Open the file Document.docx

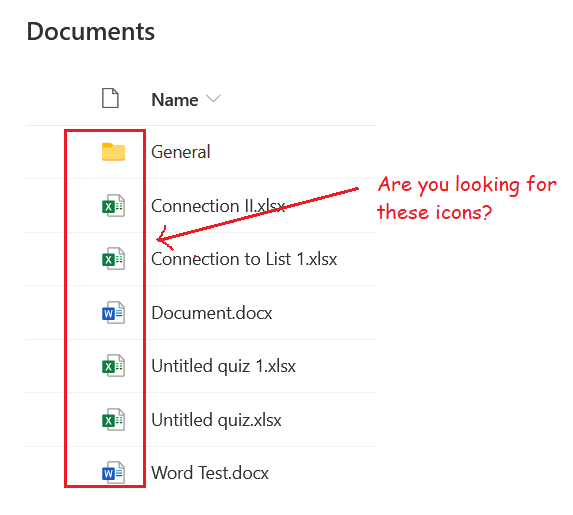212,313
